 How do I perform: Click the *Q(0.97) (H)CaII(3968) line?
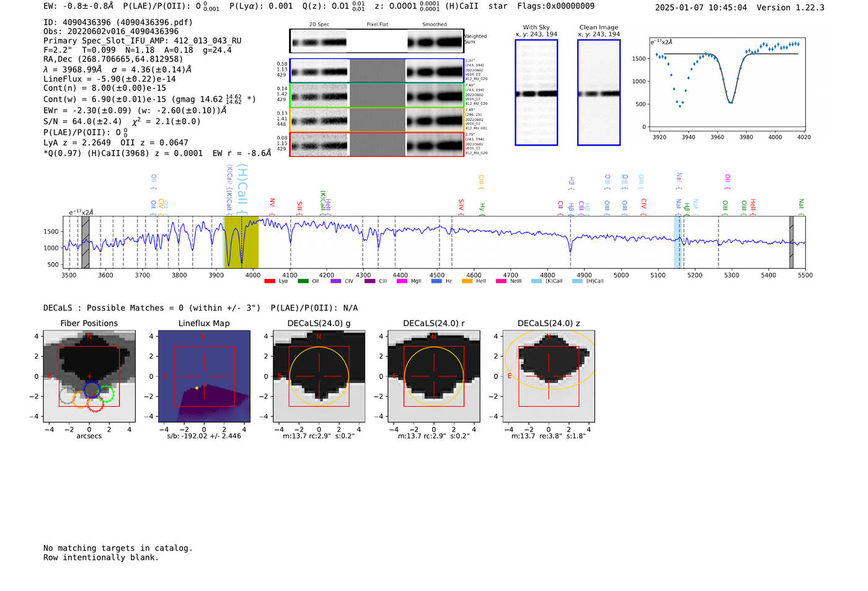157,153
